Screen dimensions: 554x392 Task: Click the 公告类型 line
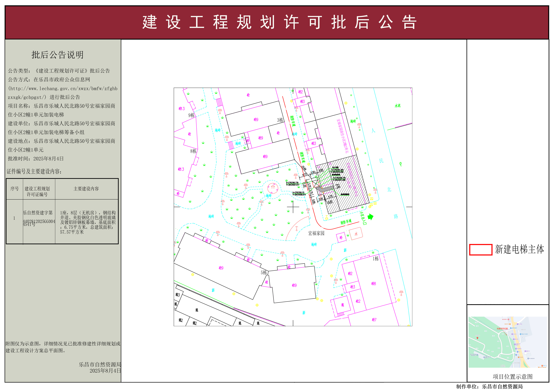[x=59, y=71]
